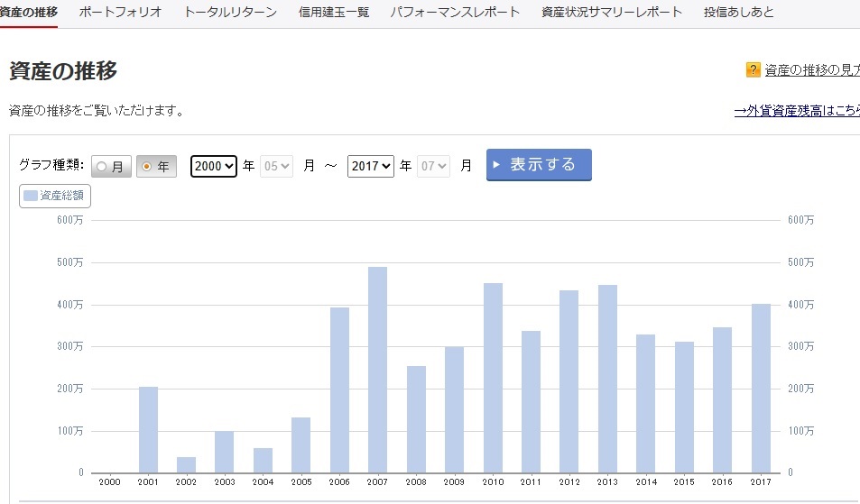The image size is (860, 504).
Task: Toggle the 資産総額 legend swatch
Action: [x=31, y=196]
